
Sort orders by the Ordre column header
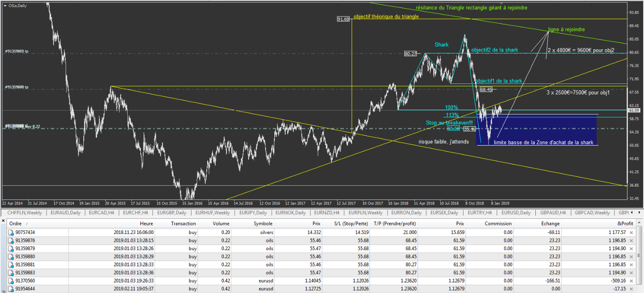click(16, 223)
